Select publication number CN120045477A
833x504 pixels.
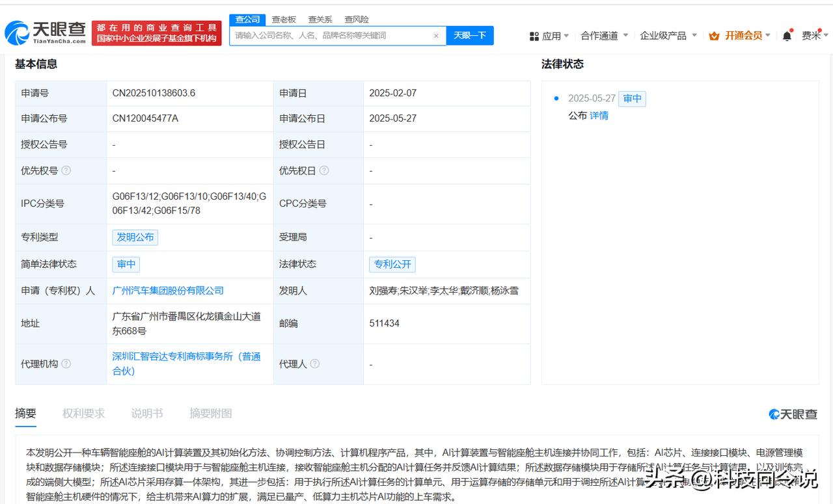coord(145,118)
